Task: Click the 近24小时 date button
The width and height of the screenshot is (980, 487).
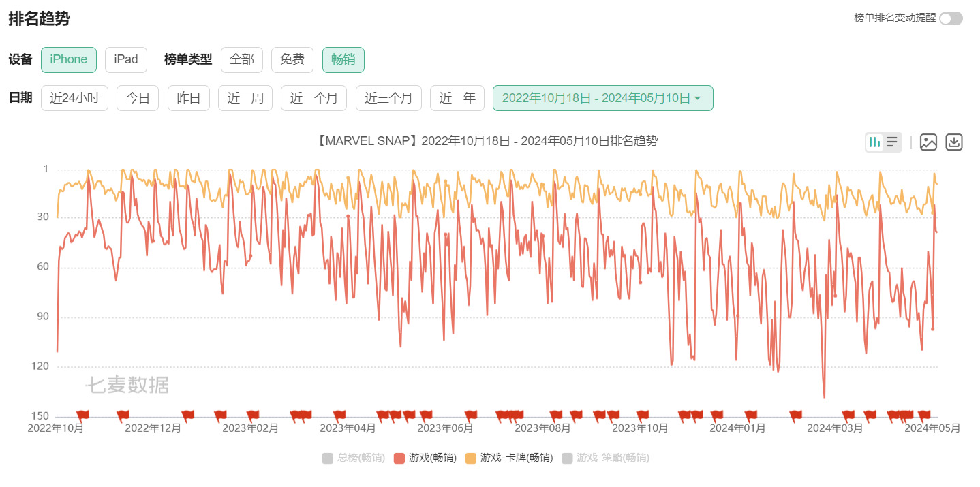Action: [x=74, y=98]
